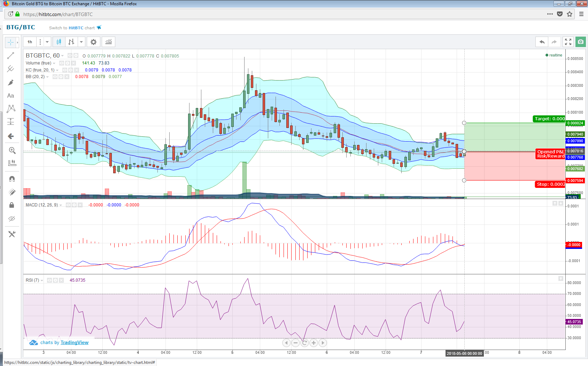Expand the Volume (true) indicator dropdown
Screen dimensions: 588x366
[54, 63]
